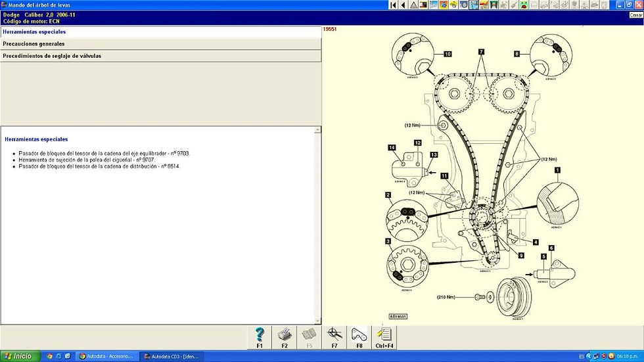644x362 pixels.
Task: Click the Código de motor: ECN text
Action: (32, 21)
